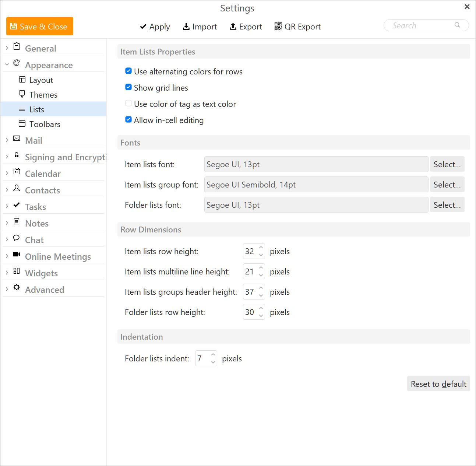Select font for Item lists font
476x466 pixels.
[447, 164]
